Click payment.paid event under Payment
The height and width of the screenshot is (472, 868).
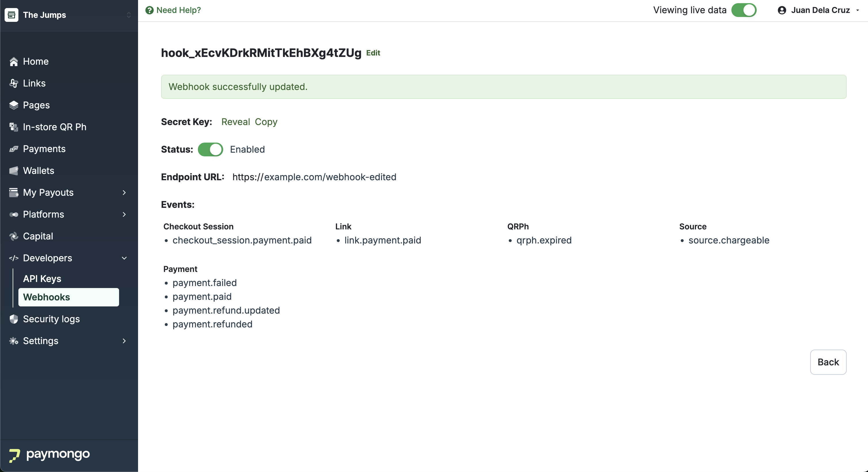pos(202,297)
